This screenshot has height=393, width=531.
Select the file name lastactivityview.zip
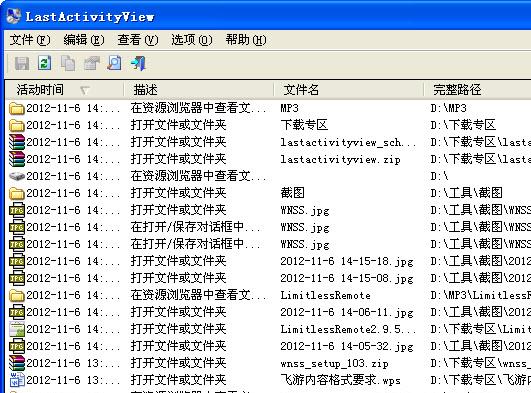(x=340, y=159)
